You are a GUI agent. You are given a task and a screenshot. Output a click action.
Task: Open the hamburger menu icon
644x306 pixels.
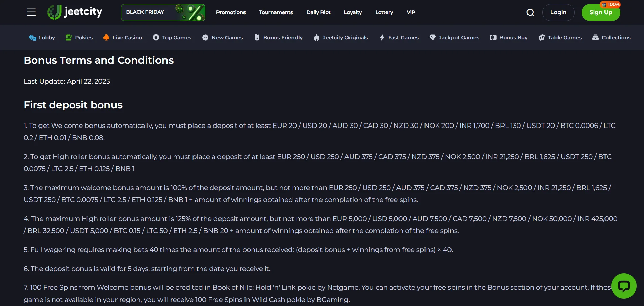(31, 12)
